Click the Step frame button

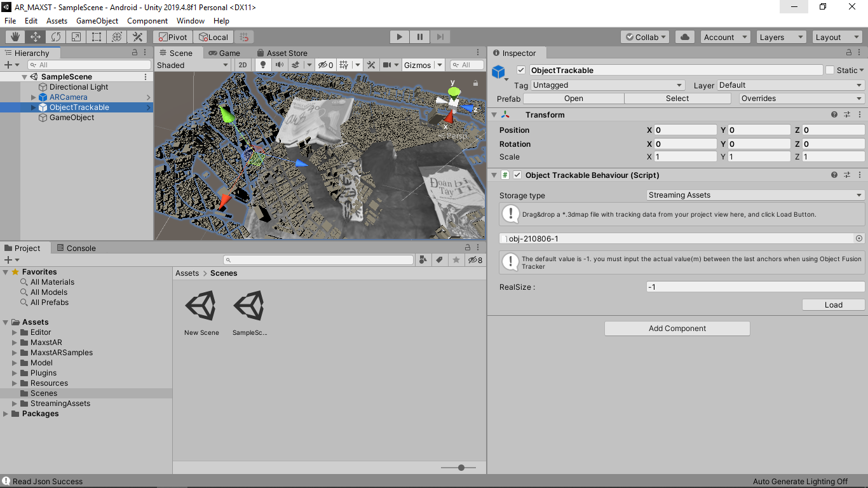(x=440, y=37)
